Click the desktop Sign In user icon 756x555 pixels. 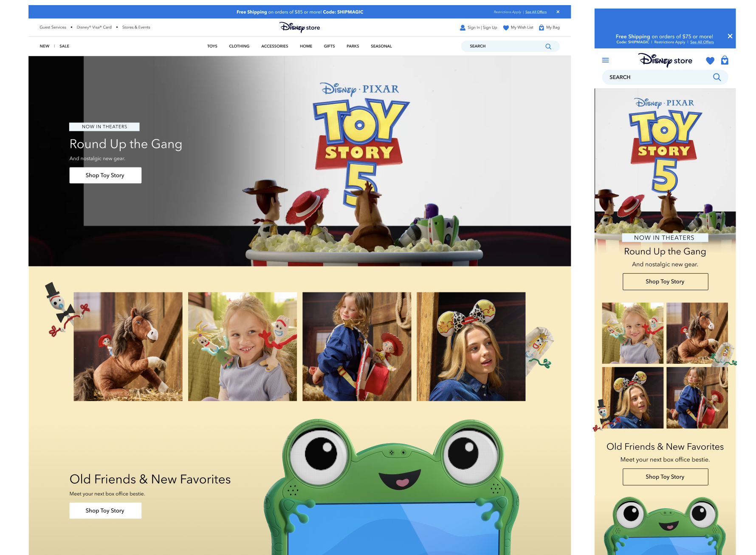463,28
